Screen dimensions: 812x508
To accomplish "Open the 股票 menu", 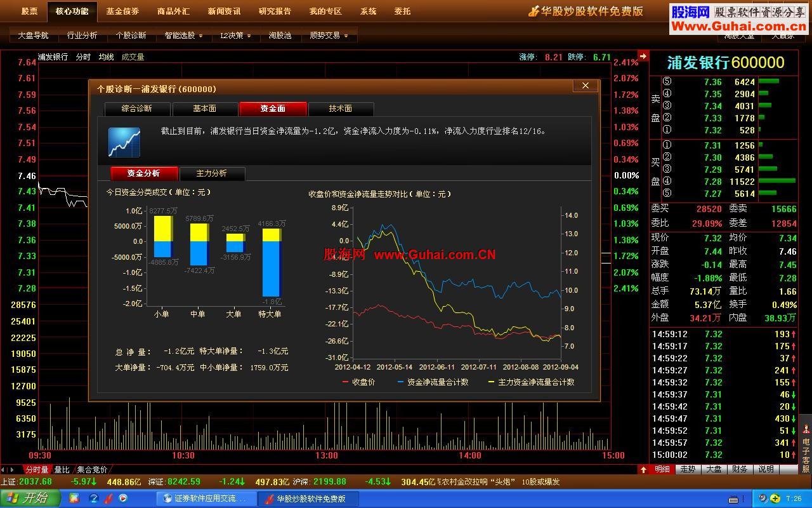I will tap(29, 11).
